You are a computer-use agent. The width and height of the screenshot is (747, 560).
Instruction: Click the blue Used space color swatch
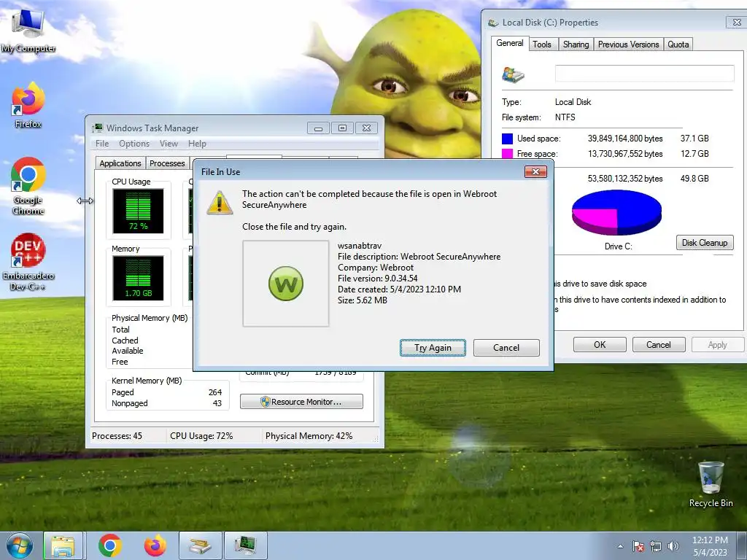click(508, 139)
